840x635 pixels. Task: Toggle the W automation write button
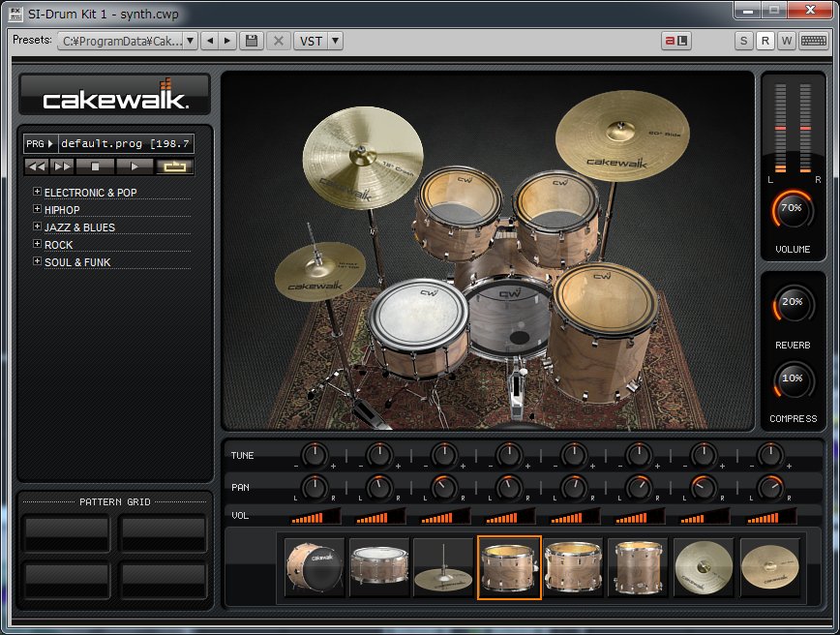click(787, 41)
